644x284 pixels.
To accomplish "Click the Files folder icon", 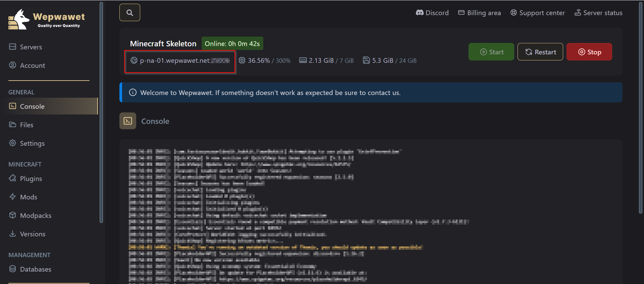I will click(12, 125).
